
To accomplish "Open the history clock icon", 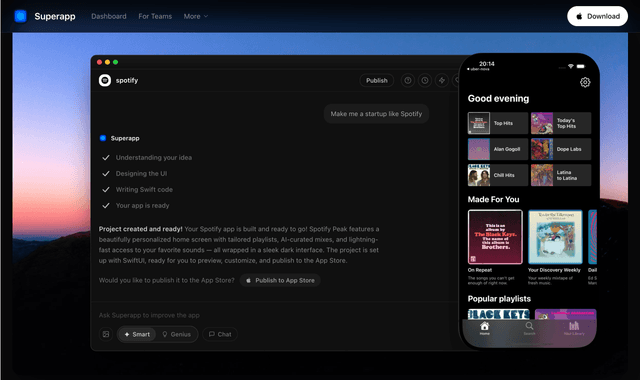I will click(425, 80).
